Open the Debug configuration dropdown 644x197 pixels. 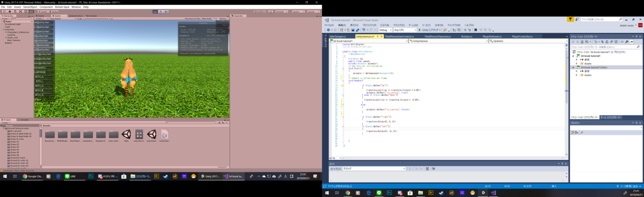(385, 30)
